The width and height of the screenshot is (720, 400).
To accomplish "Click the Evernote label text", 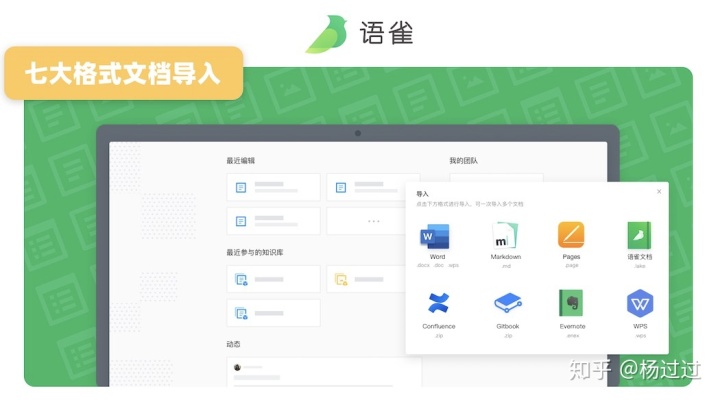I will 572,326.
